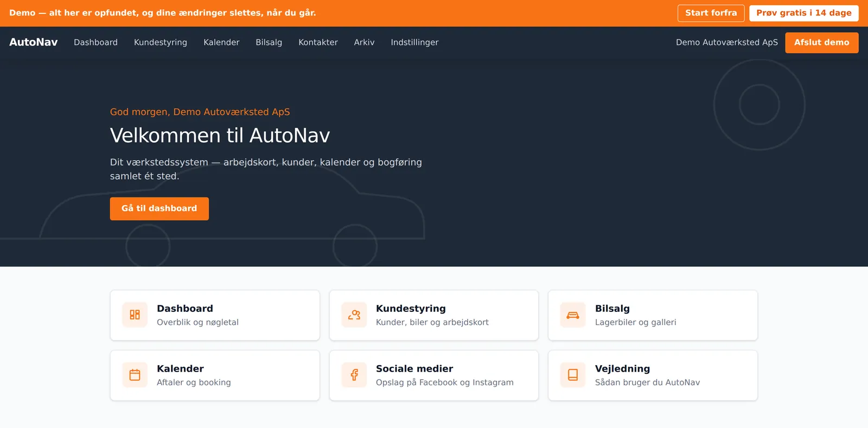Click 'Opslag på Facebook og Instagram' text
This screenshot has height=428, width=868.
coord(445,382)
